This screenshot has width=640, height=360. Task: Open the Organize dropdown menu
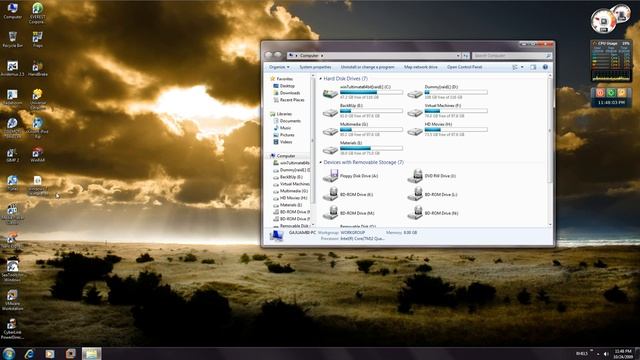pyautogui.click(x=279, y=67)
